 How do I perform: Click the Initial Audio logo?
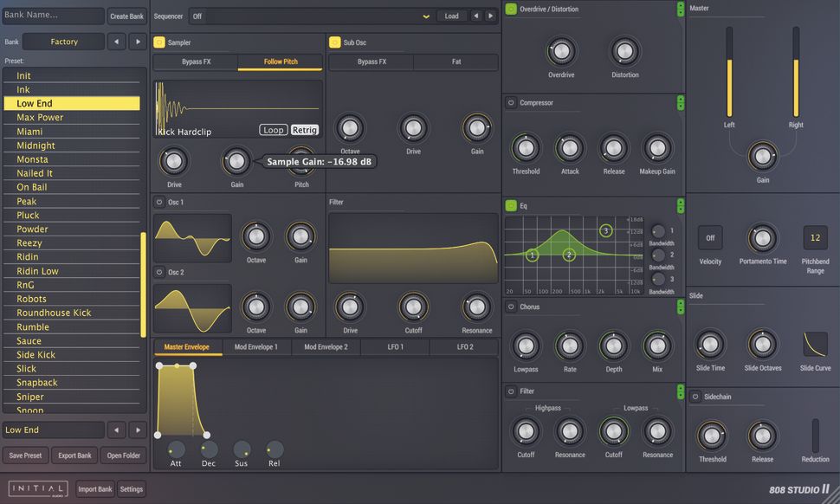pyautogui.click(x=39, y=488)
